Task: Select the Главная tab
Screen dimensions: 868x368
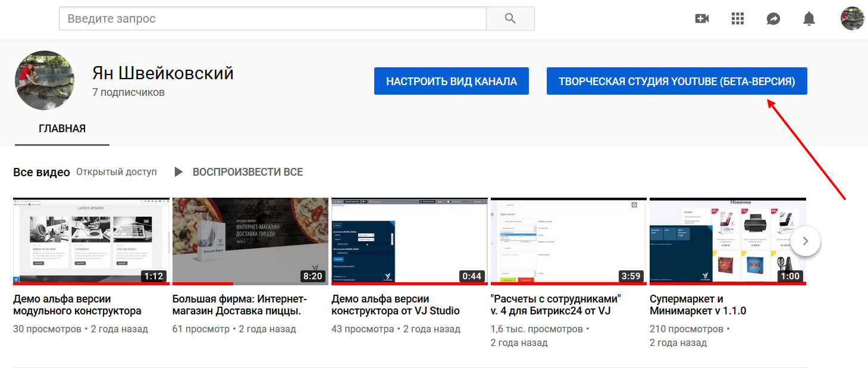Action: (62, 129)
